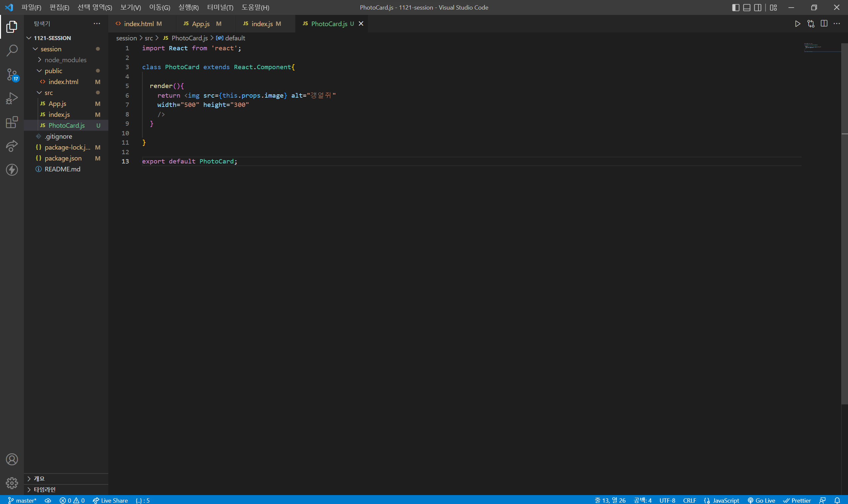
Task: Split the editor to the right
Action: click(824, 24)
